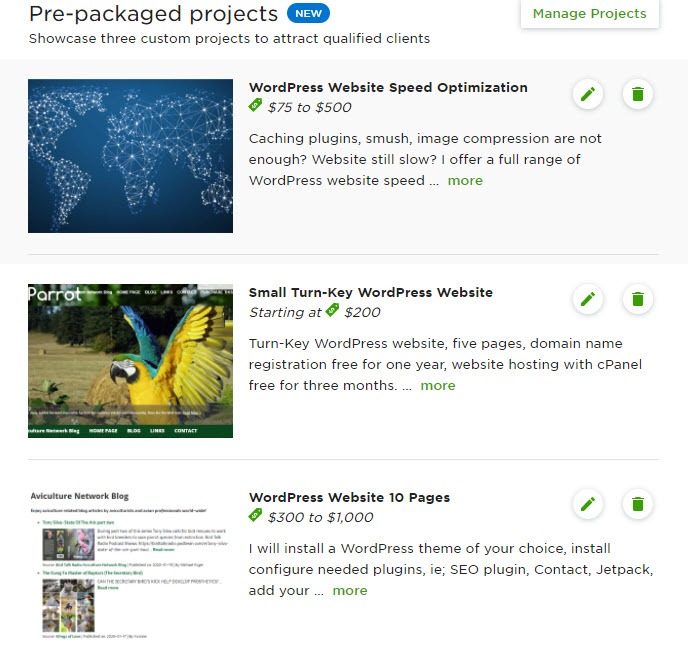Expand 'more' on Speed Optimization description
Viewport: 688px width, 648px height.
465,180
